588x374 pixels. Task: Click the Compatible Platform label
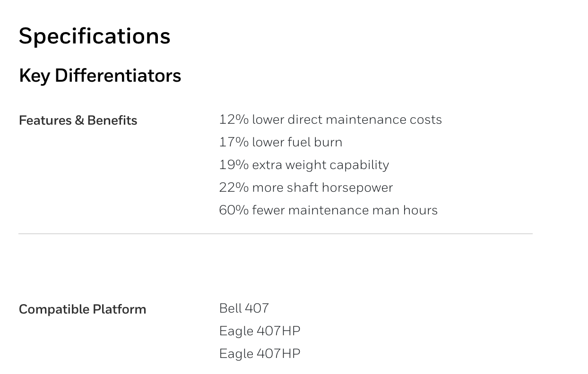(83, 309)
